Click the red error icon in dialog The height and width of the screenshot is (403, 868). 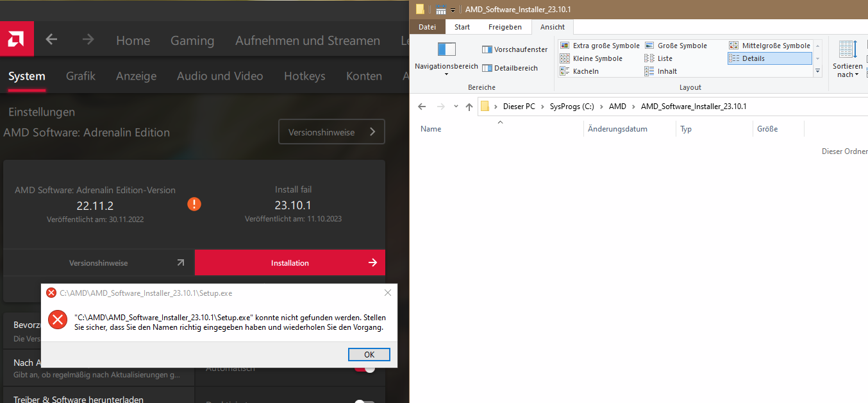[x=58, y=320]
